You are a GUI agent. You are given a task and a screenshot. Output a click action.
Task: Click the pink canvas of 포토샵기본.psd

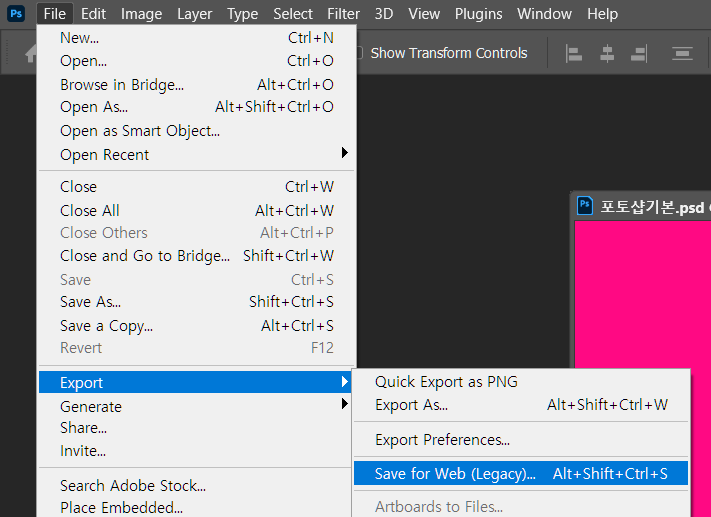[643, 295]
